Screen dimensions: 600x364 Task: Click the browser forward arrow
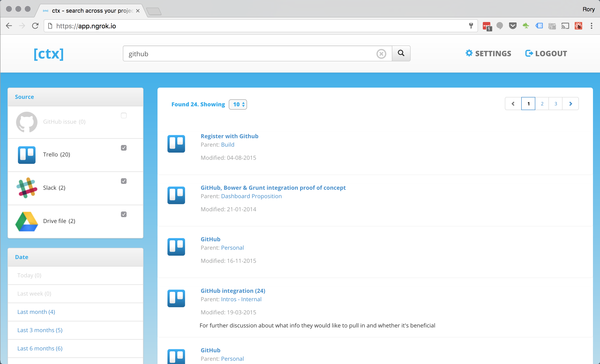22,26
